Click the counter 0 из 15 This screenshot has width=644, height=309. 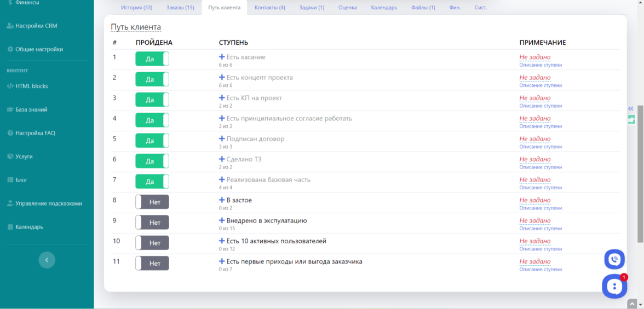(x=227, y=229)
